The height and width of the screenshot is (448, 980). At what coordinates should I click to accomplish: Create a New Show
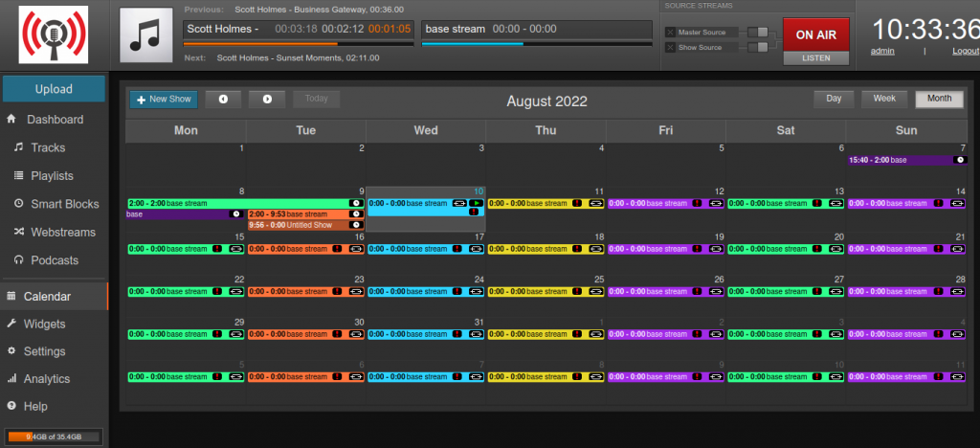pos(164,100)
